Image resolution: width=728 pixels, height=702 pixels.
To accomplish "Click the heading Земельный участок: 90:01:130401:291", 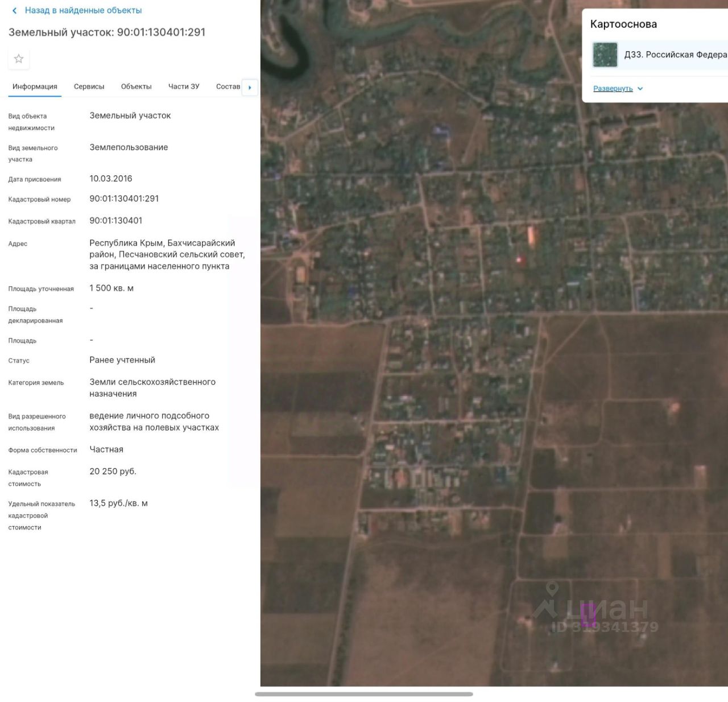I will coord(107,32).
